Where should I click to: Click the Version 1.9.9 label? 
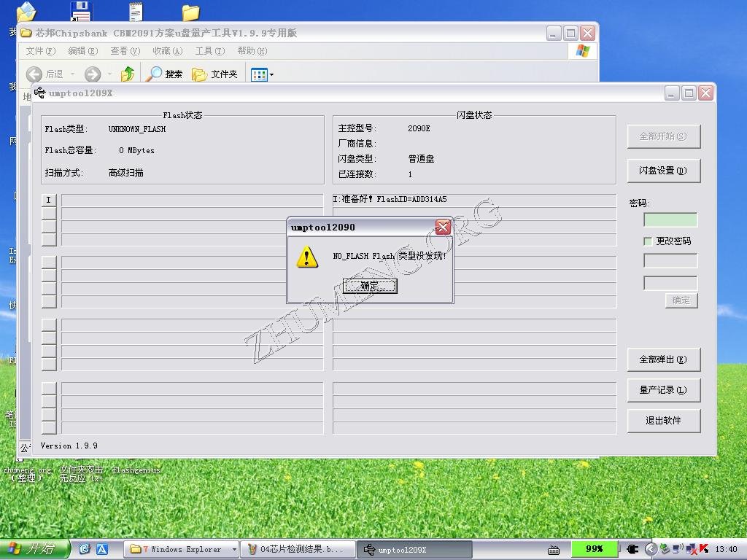pyautogui.click(x=69, y=446)
